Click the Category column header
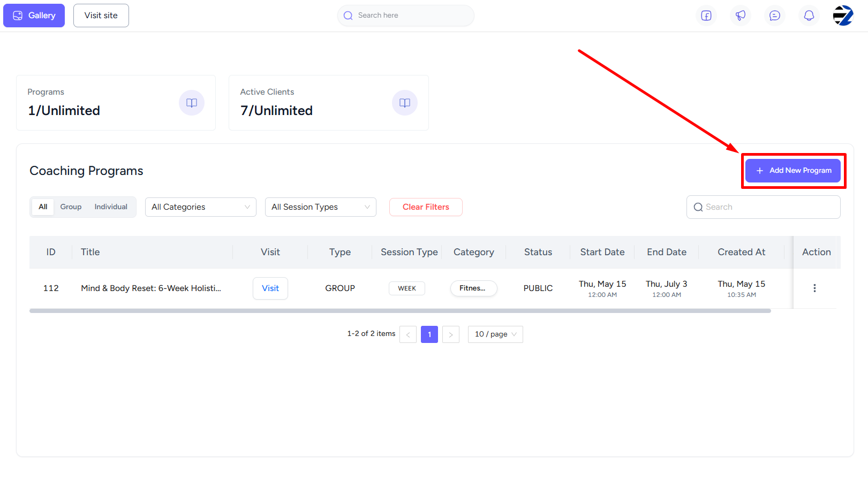 click(x=474, y=252)
